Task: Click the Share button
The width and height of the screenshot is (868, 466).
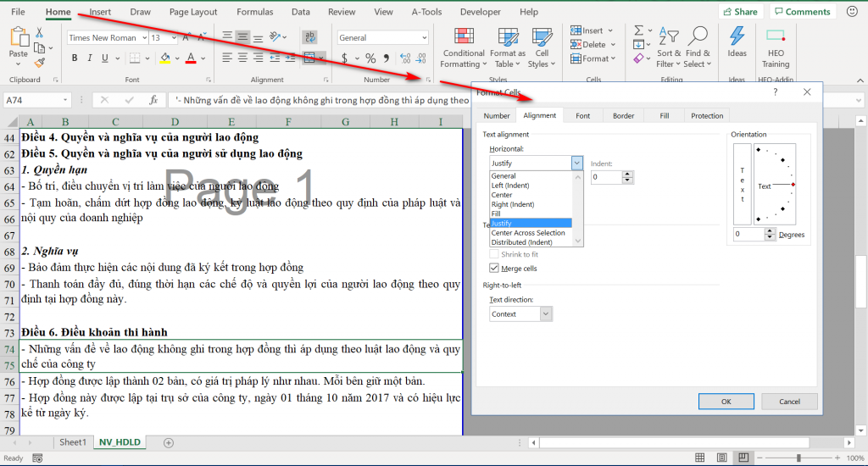Action: coord(741,12)
